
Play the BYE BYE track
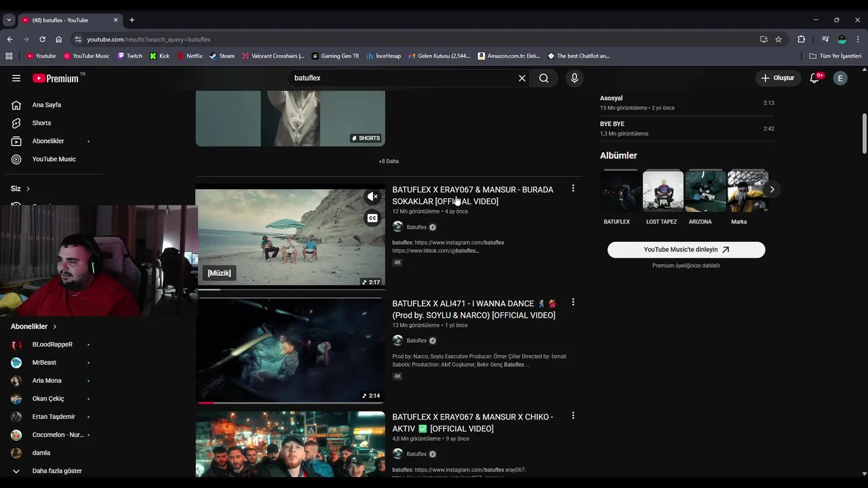pyautogui.click(x=687, y=128)
